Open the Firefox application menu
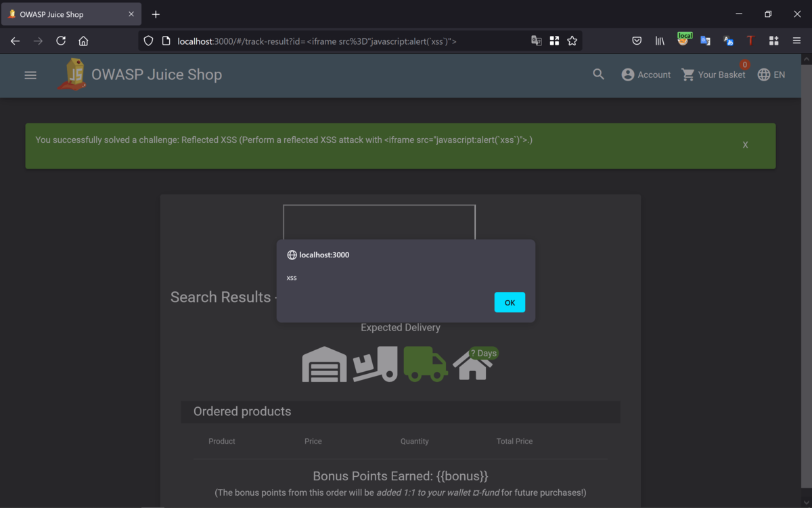Screen dimensions: 812x508 (796, 41)
